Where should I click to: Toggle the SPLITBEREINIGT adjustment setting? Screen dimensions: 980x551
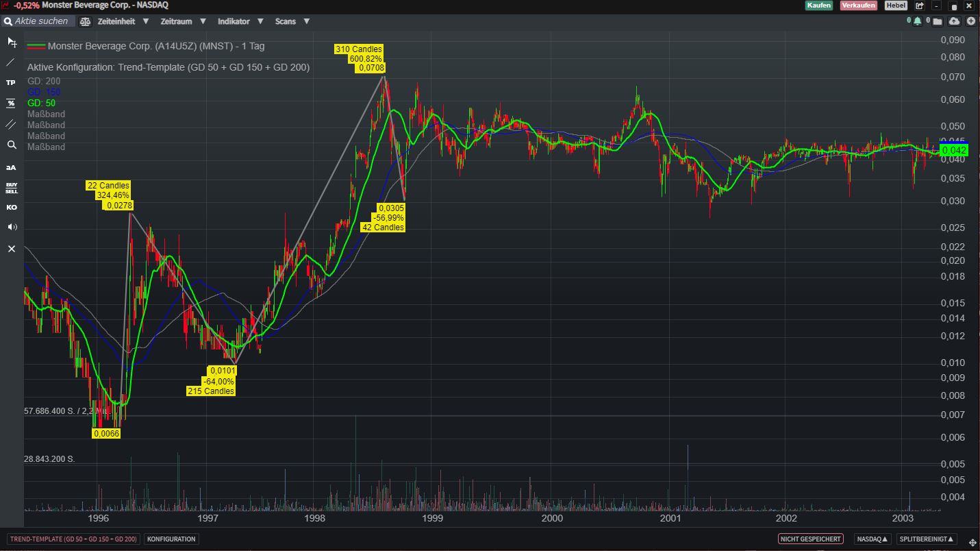(928, 539)
